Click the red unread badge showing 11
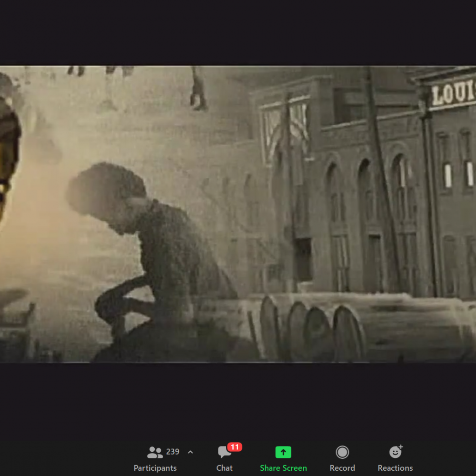This screenshot has height=476, width=476. pos(235,447)
